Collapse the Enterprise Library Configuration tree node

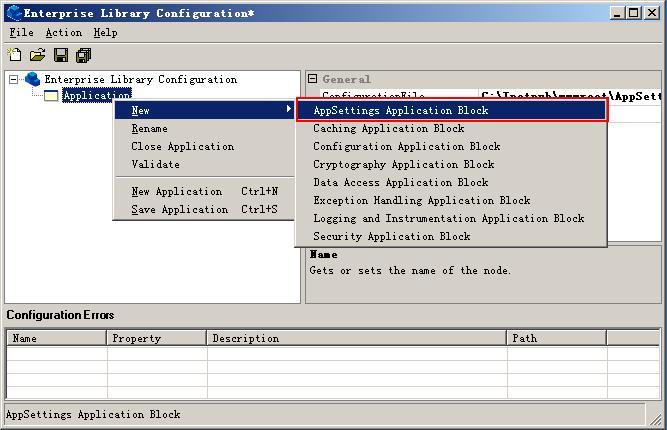14,79
